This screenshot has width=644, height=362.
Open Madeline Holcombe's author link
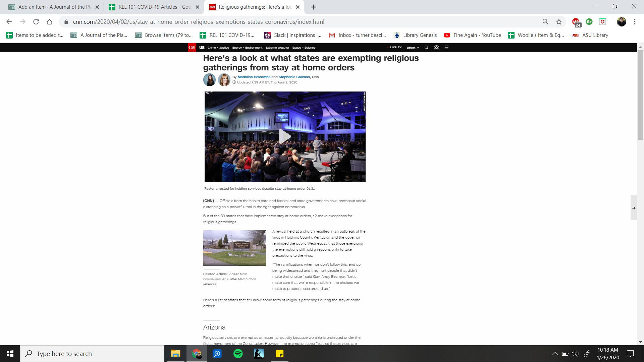pos(254,77)
